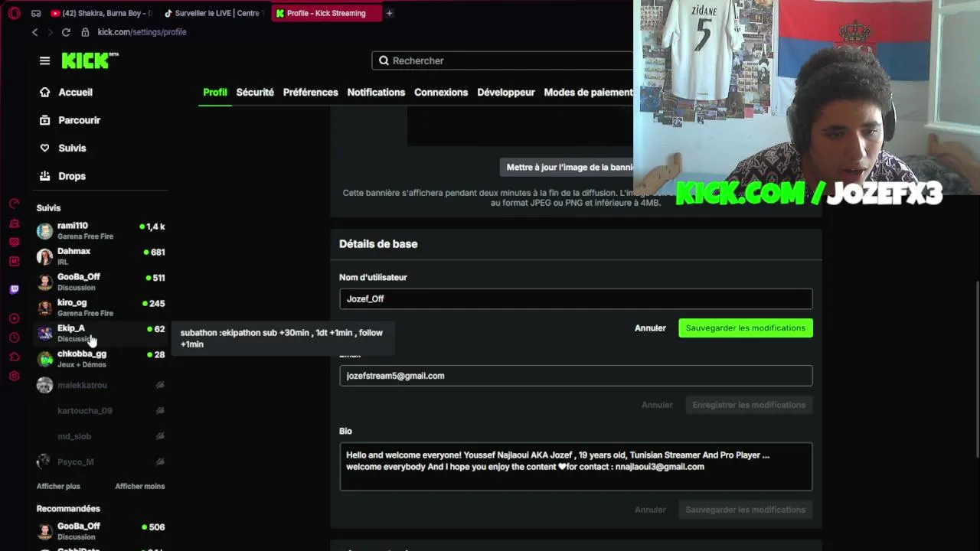Switch to the Connexions tab
The width and height of the screenshot is (980, 551).
click(441, 92)
